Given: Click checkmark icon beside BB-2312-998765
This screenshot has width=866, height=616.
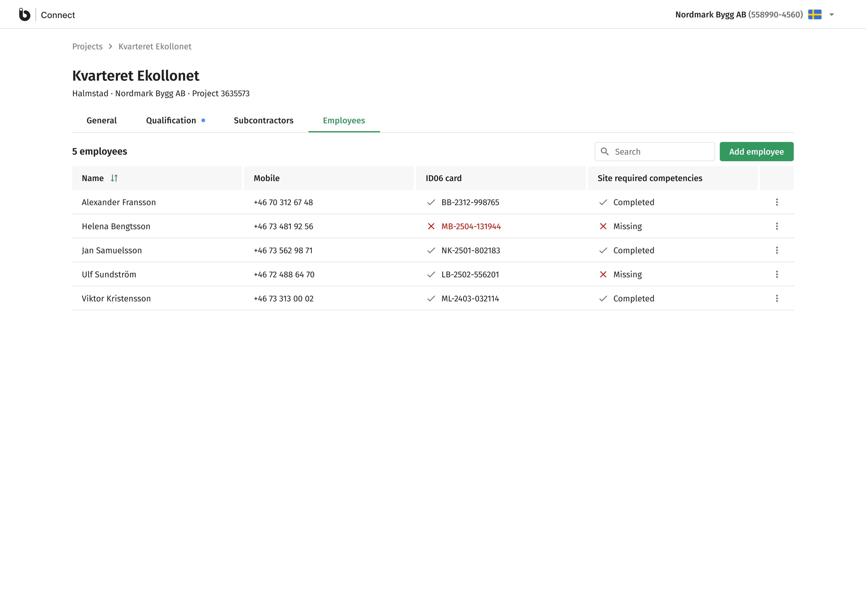Looking at the screenshot, I should pyautogui.click(x=431, y=202).
